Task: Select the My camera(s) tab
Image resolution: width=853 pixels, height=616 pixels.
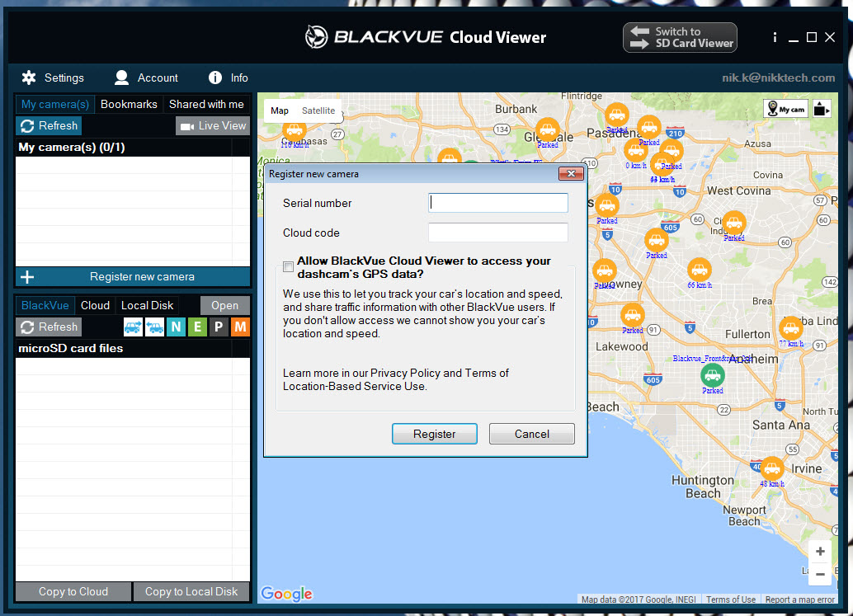Action: pyautogui.click(x=55, y=104)
